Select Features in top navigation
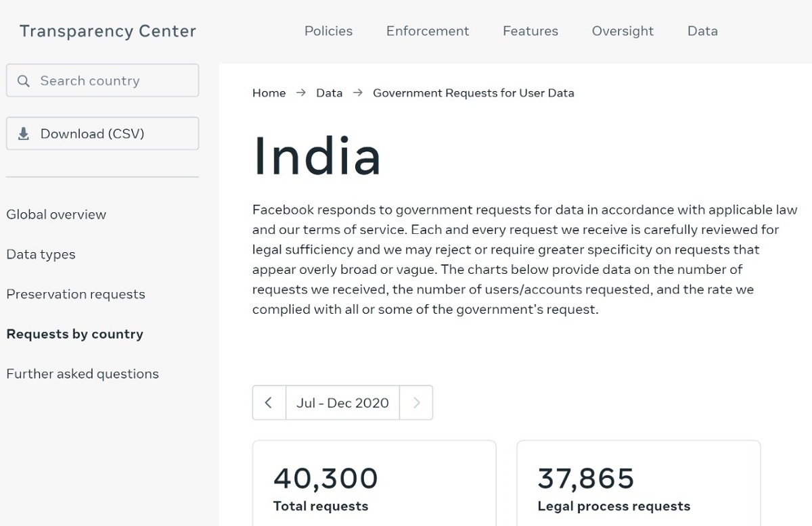 [531, 31]
